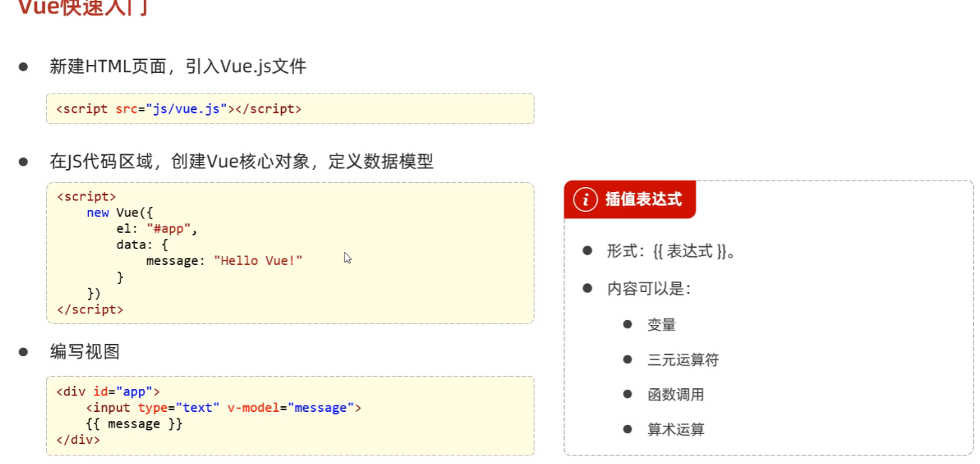Image resolution: width=980 pixels, height=464 pixels.
Task: Click the line new Vue({
Action: (x=120, y=213)
